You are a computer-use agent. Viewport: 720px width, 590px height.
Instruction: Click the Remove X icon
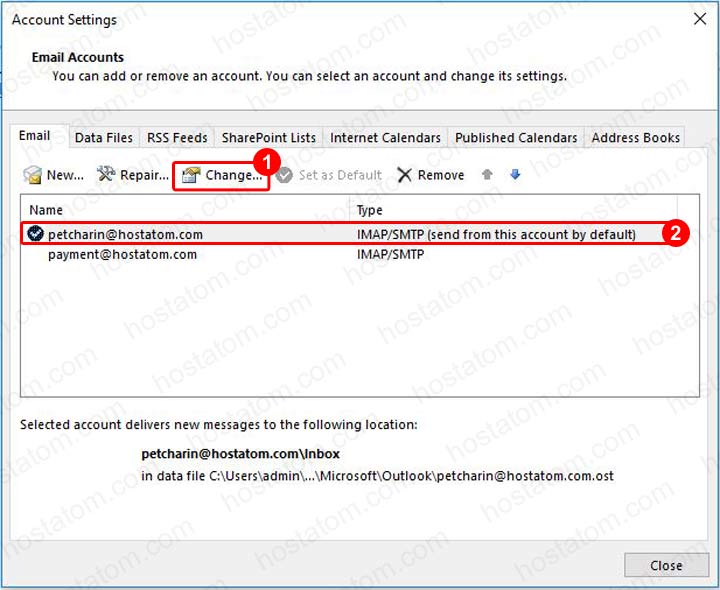point(404,175)
